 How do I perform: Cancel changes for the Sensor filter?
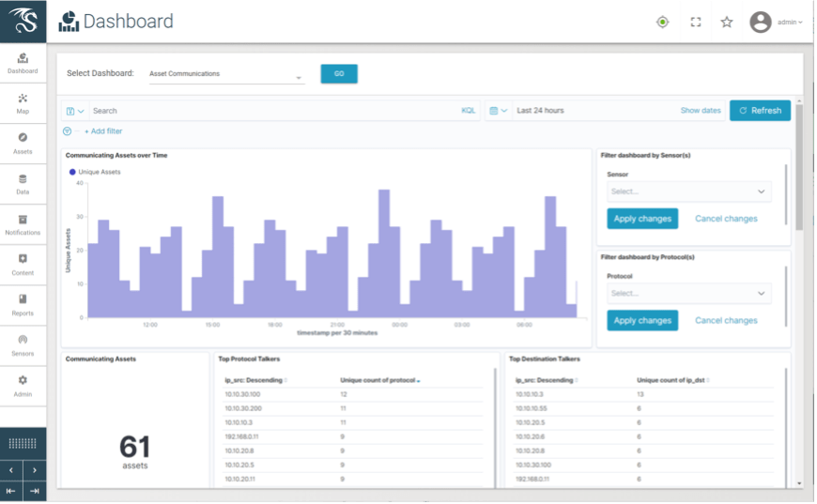coord(726,219)
